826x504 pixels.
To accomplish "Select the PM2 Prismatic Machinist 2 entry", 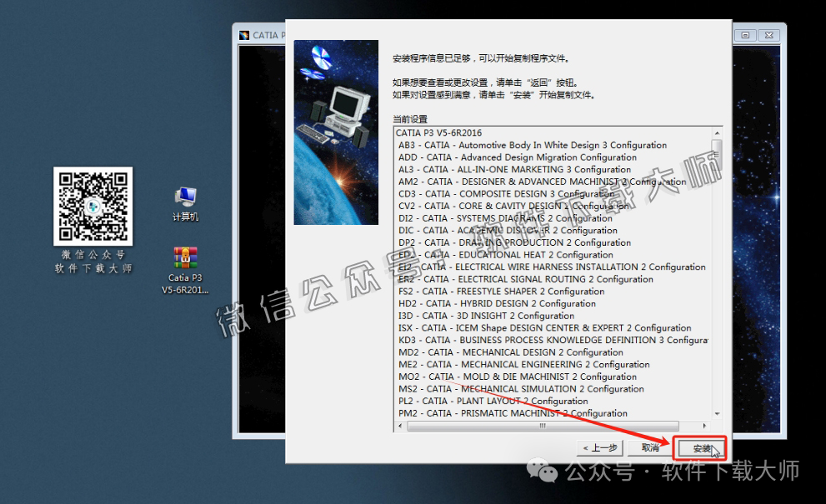I will pyautogui.click(x=513, y=413).
